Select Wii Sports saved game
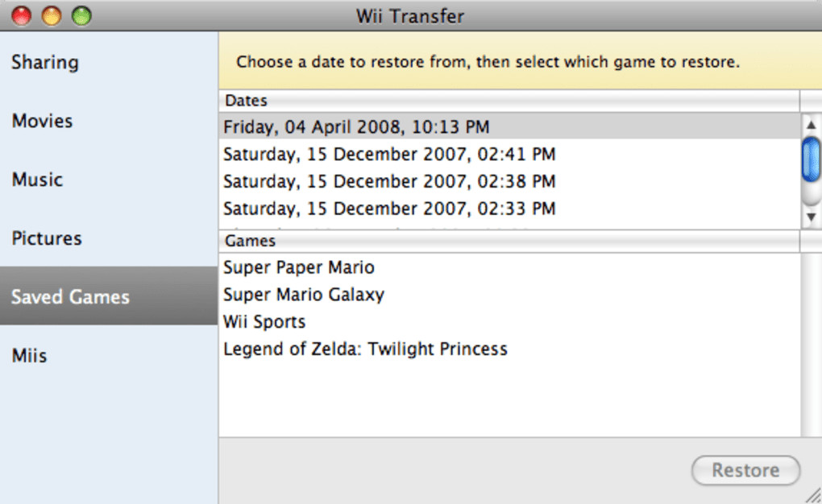The width and height of the screenshot is (822, 504). [264, 322]
